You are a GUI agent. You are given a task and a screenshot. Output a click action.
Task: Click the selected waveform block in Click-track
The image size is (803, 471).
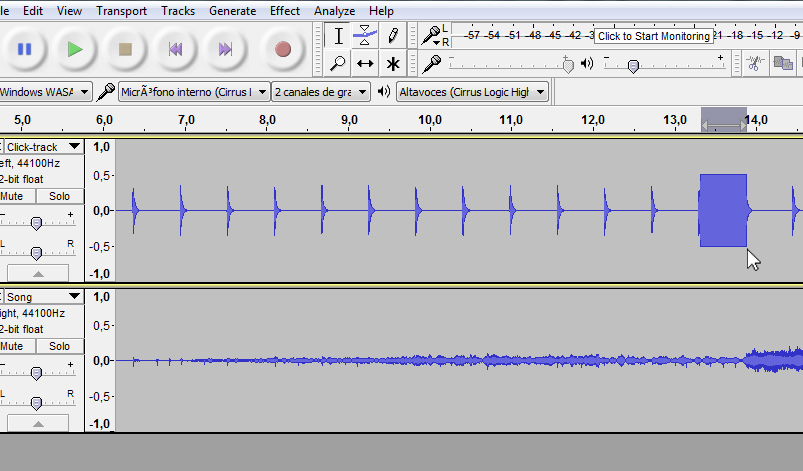tap(723, 210)
